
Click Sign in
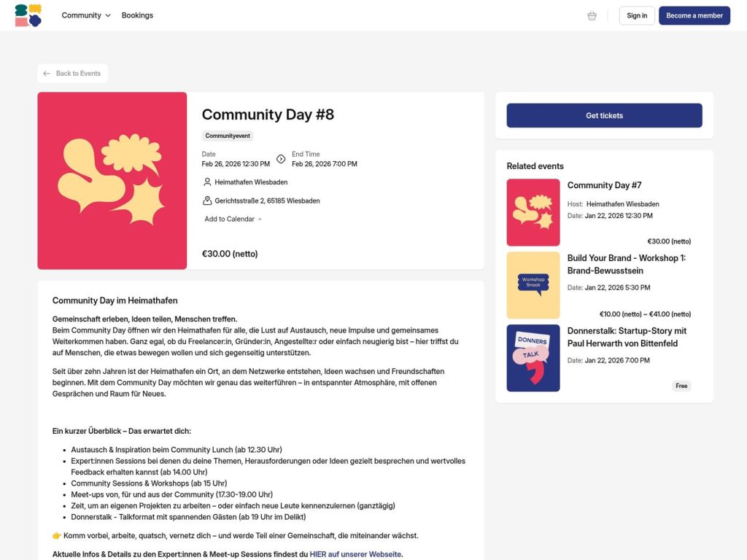tap(636, 15)
